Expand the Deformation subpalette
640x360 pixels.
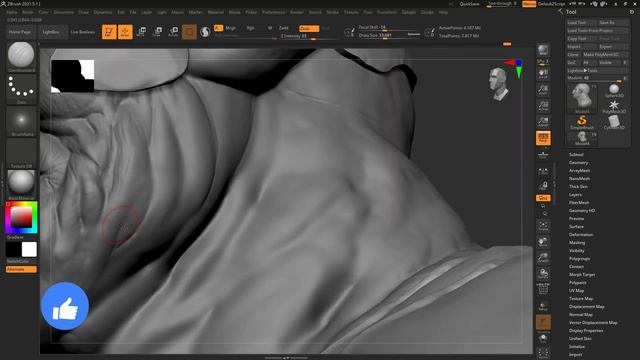pos(581,235)
